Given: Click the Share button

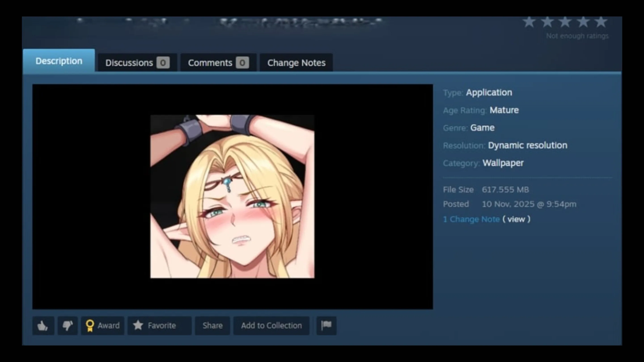Looking at the screenshot, I should coord(212,326).
